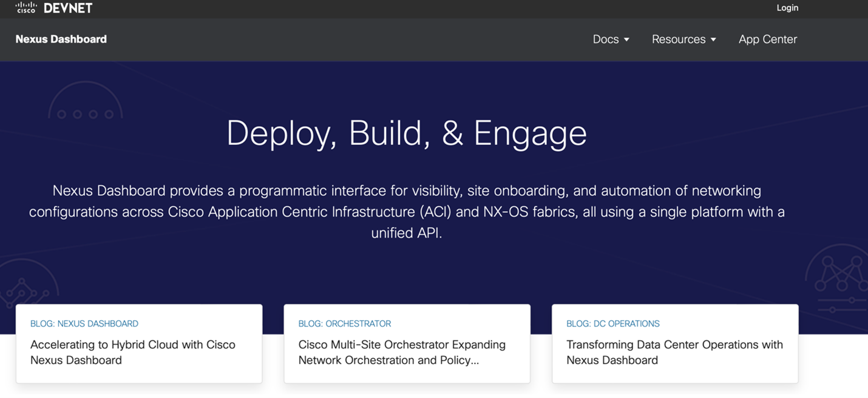Image resolution: width=868 pixels, height=398 pixels.
Task: Click the caret arrow beside Docs
Action: tap(626, 40)
